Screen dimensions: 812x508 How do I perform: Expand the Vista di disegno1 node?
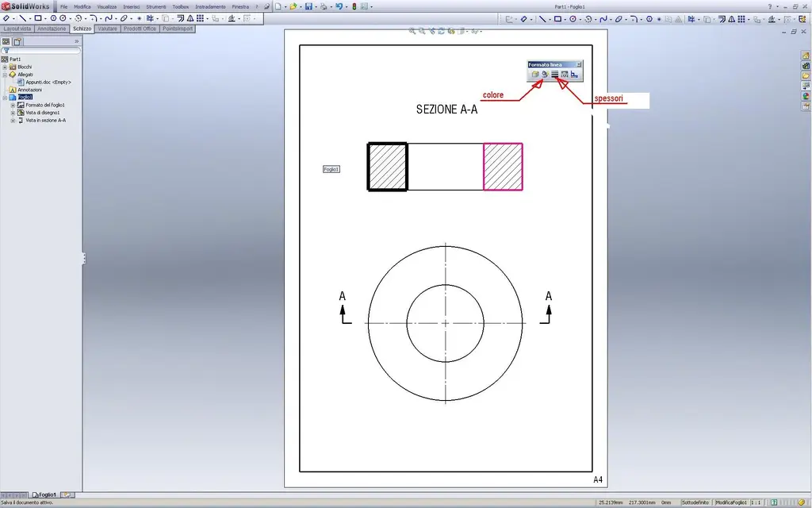[x=13, y=113]
